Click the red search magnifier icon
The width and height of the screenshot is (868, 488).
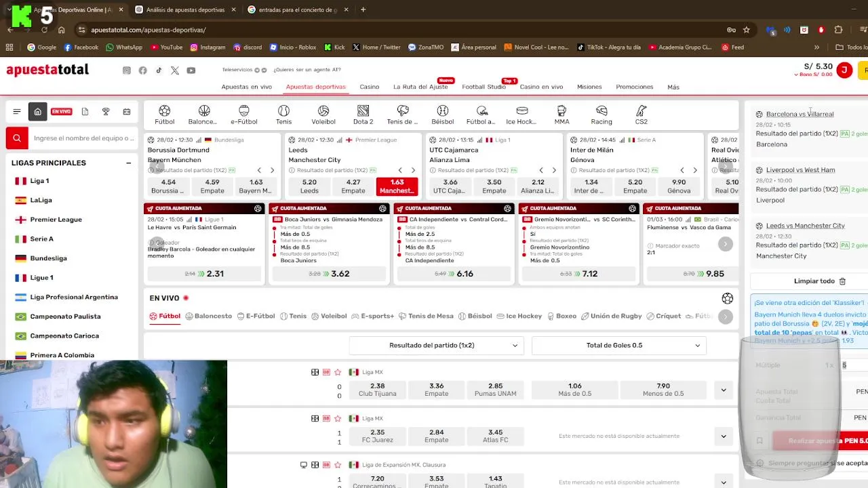tap(17, 138)
